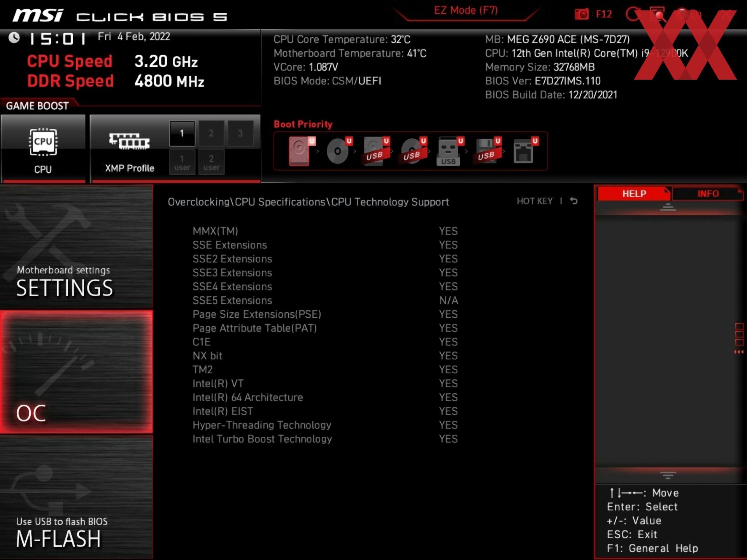Select the Intel(R) EIST row
This screenshot has height=560, width=747.
(325, 411)
